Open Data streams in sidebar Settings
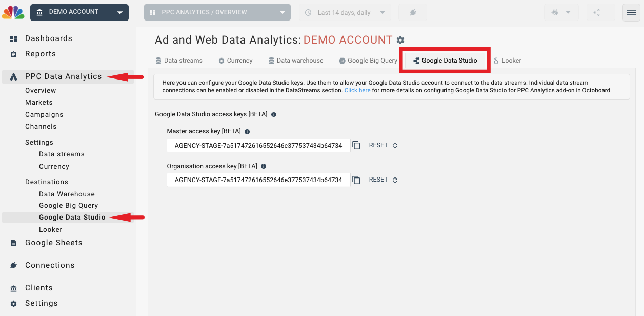The height and width of the screenshot is (316, 644). [x=62, y=154]
